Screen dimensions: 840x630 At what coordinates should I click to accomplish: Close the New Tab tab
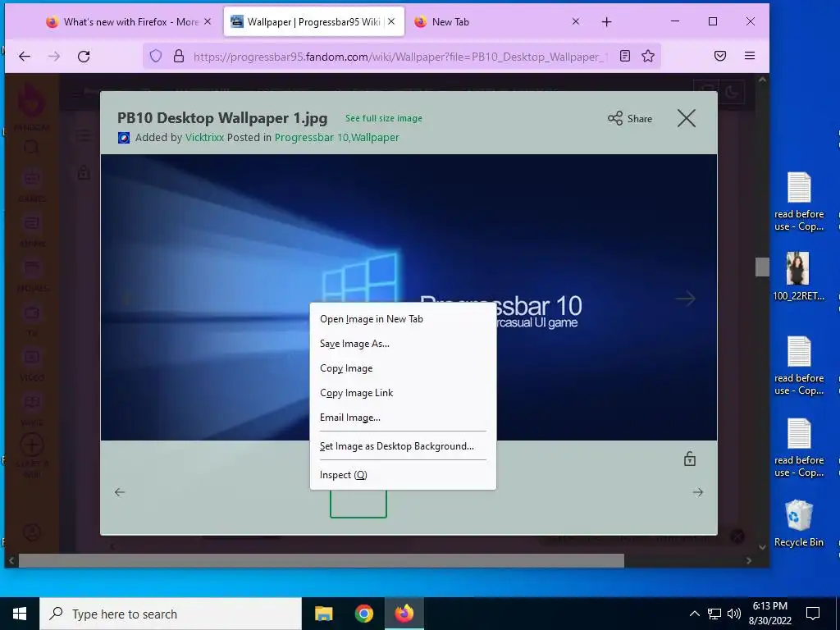[x=575, y=21]
